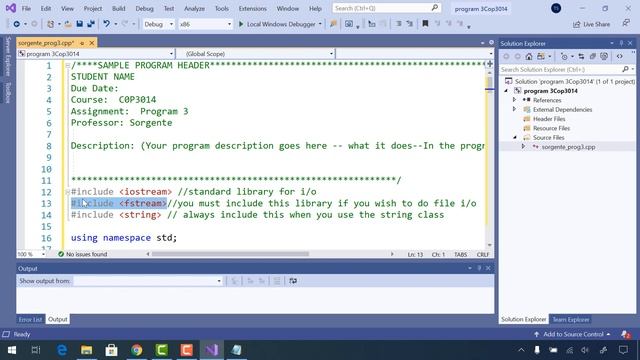Toggle Show All Files in Solution Explorer
640x360 pixels.
pos(604,56)
